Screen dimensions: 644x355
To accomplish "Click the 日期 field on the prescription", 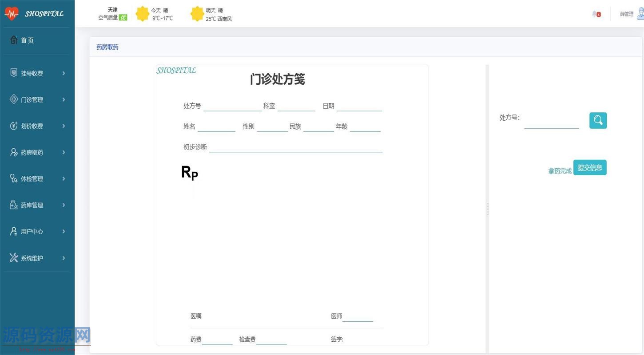I will click(359, 106).
